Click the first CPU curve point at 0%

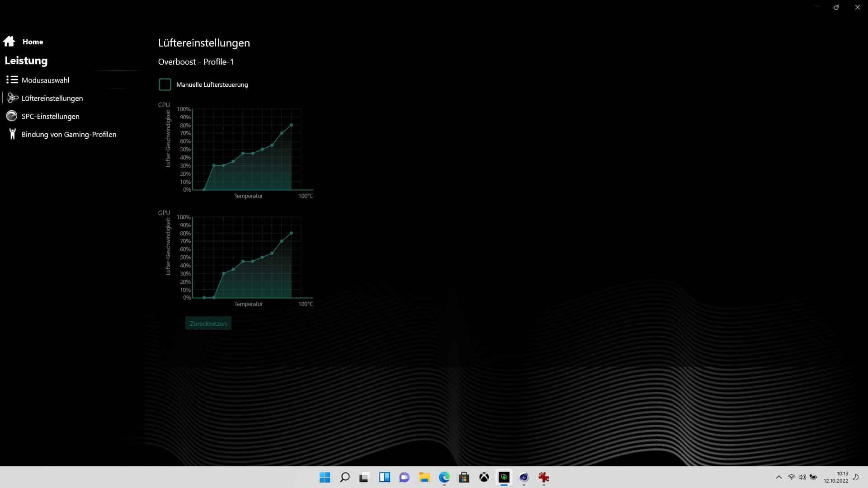(204, 190)
